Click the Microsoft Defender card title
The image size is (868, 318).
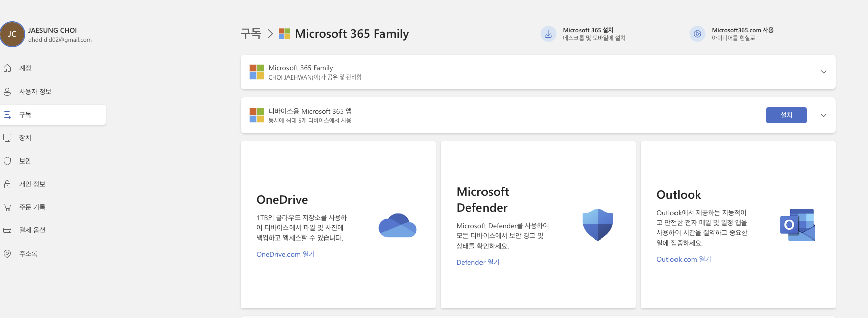pos(483,200)
